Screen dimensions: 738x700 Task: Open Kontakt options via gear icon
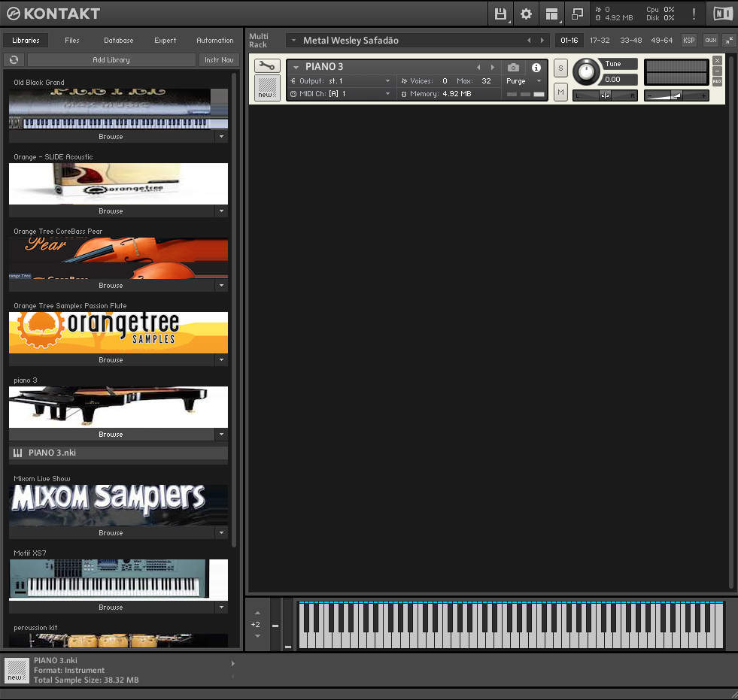point(526,14)
